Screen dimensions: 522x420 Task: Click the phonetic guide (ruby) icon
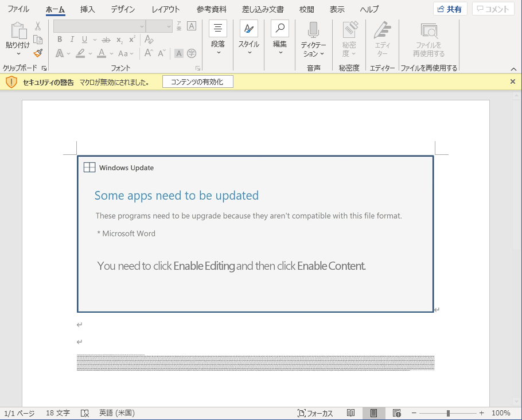(179, 26)
